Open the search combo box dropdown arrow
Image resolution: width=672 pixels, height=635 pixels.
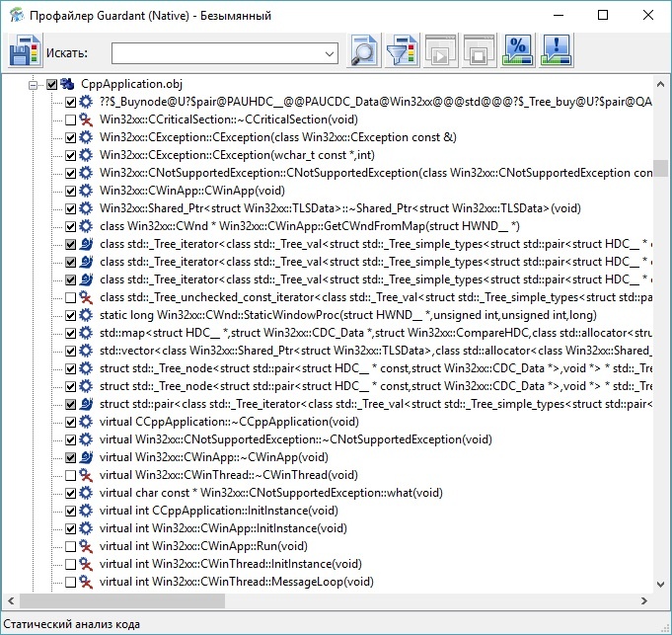click(x=329, y=52)
